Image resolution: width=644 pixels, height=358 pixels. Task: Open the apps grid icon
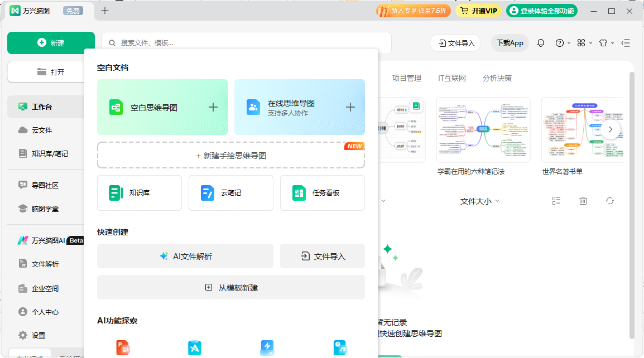tap(581, 43)
